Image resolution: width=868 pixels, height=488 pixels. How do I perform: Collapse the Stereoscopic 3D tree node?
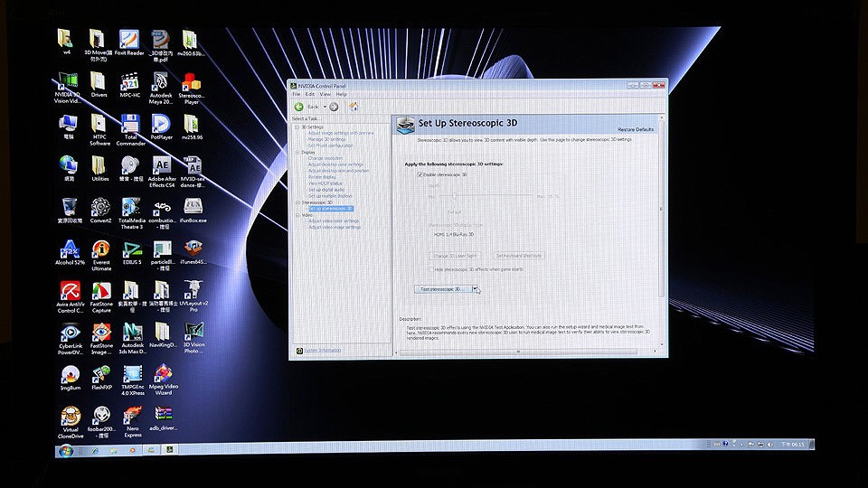coord(297,202)
